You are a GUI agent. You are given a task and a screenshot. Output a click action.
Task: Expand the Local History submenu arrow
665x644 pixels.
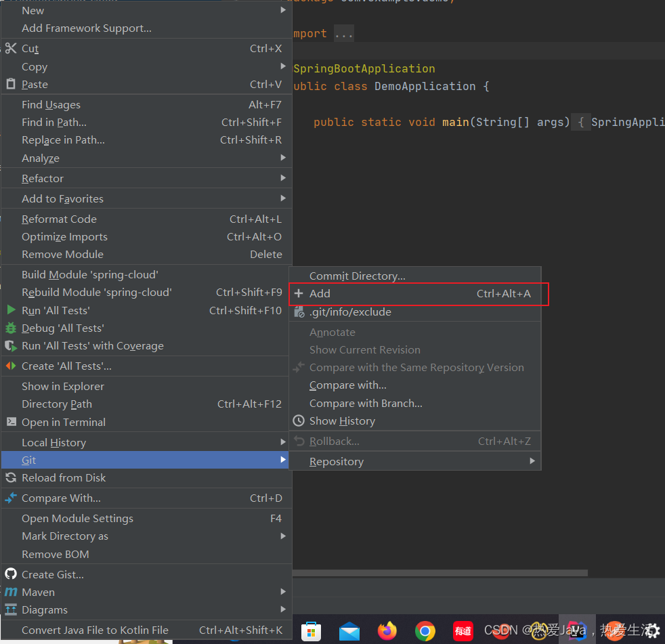click(x=283, y=442)
